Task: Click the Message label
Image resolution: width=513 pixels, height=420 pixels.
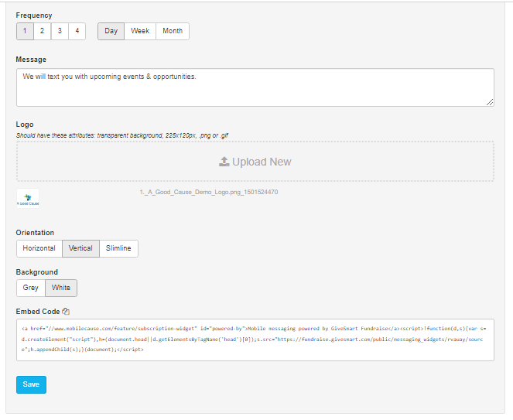Action: point(31,60)
